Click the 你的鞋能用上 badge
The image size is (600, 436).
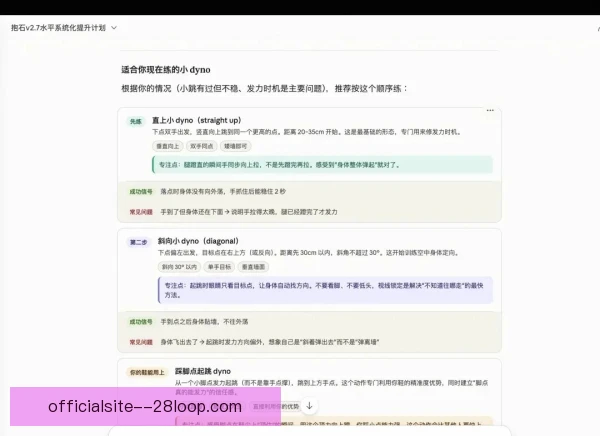pos(147,372)
